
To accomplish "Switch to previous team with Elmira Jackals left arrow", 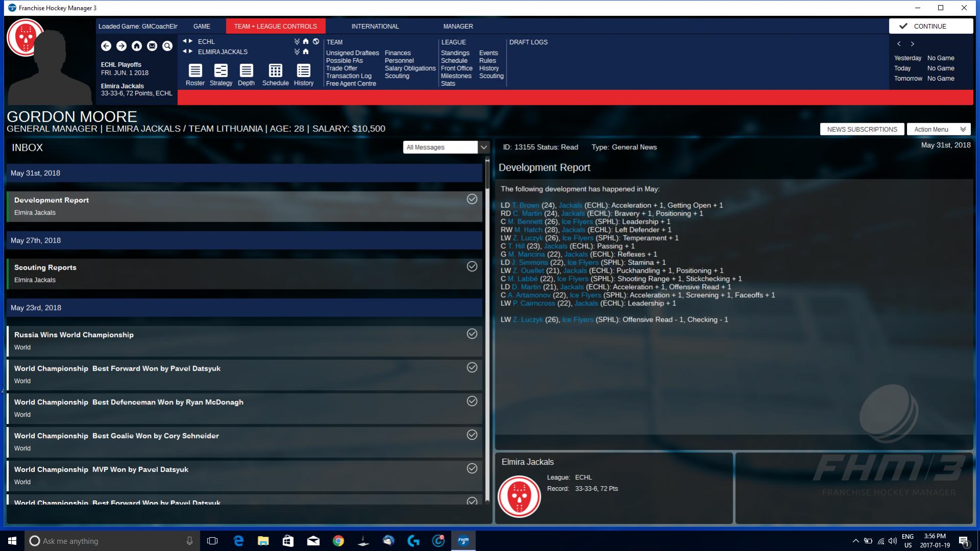I will click(x=185, y=52).
